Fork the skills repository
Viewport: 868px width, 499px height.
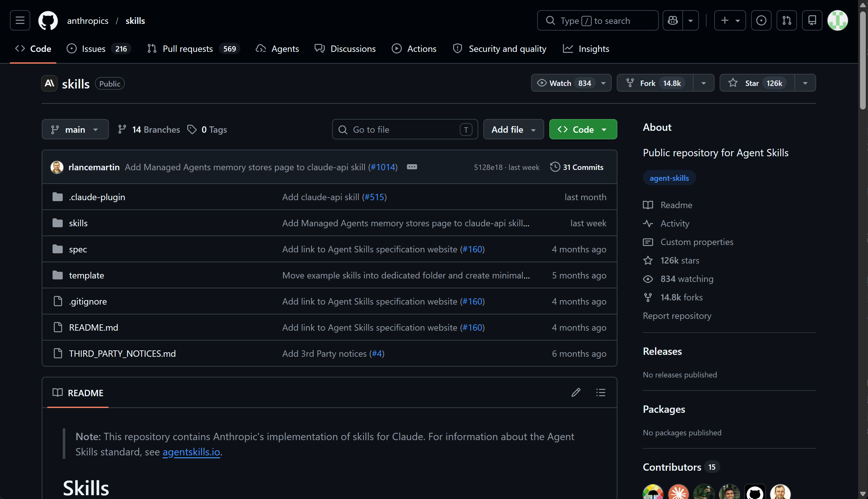[x=655, y=83]
